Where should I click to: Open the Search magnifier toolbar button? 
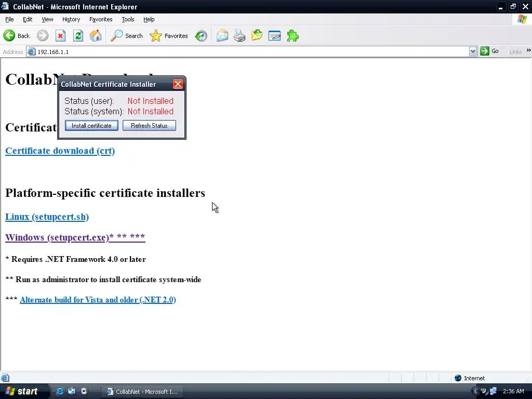(127, 36)
